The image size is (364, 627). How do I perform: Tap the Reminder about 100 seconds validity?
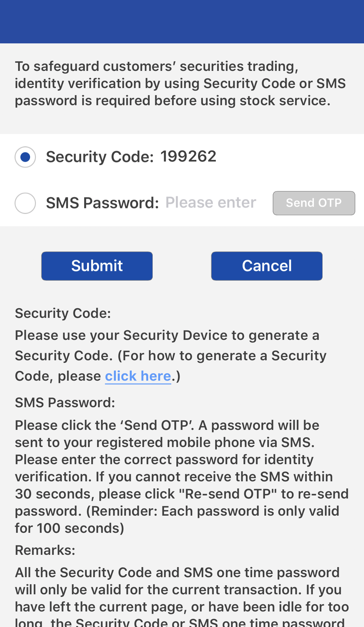(x=212, y=511)
